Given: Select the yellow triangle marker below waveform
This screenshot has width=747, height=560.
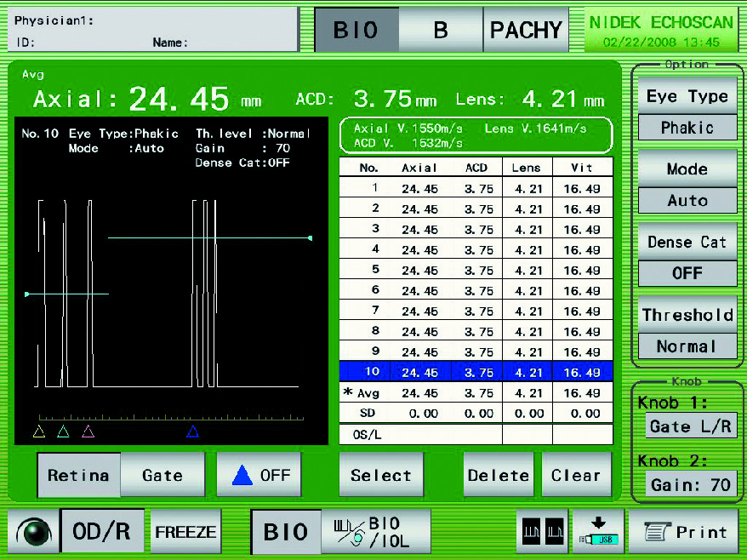Looking at the screenshot, I should pos(39,431).
